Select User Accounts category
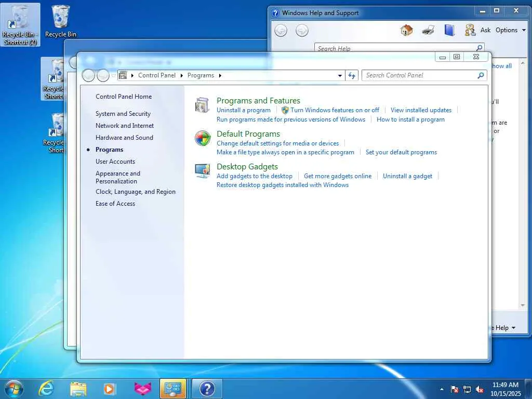The width and height of the screenshot is (532, 399). tap(115, 162)
